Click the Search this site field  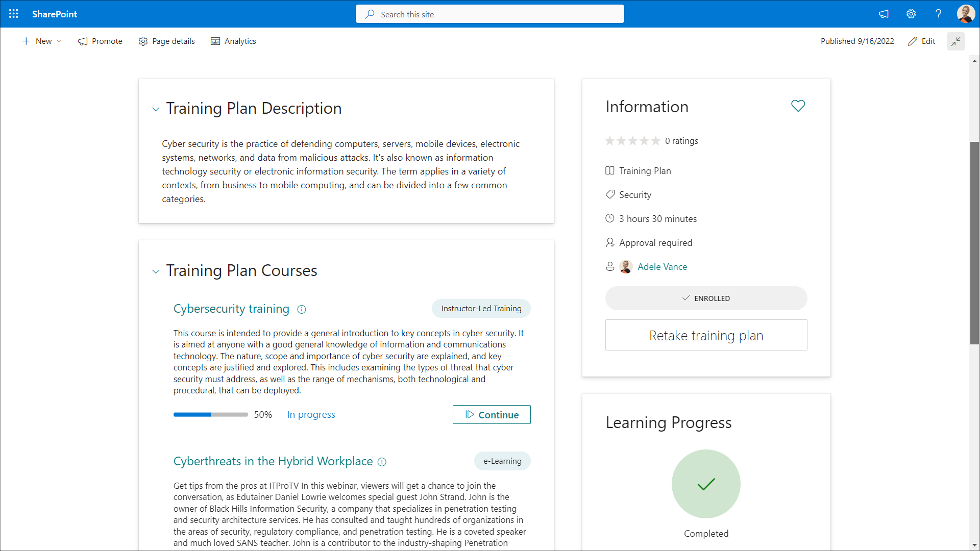coord(490,14)
